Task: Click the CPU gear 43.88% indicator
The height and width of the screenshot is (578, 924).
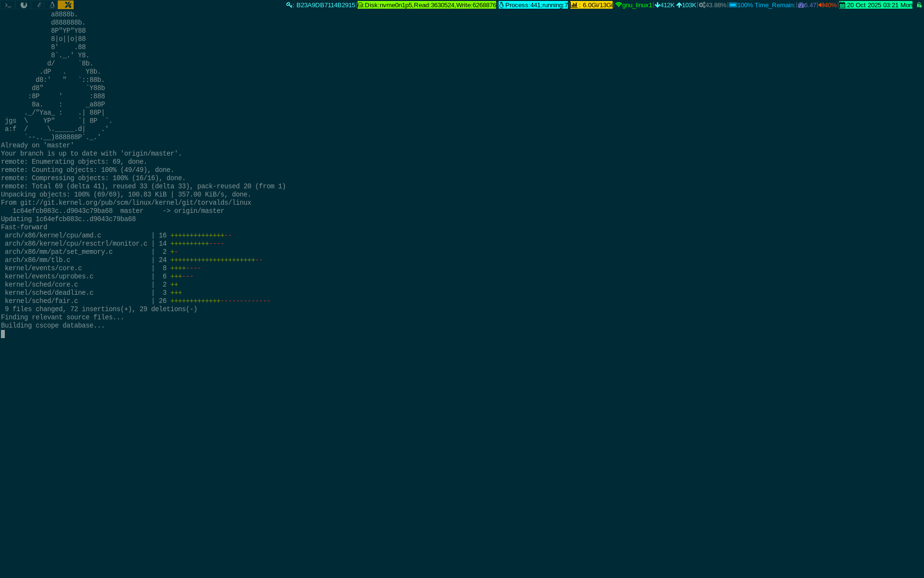Action: [713, 5]
